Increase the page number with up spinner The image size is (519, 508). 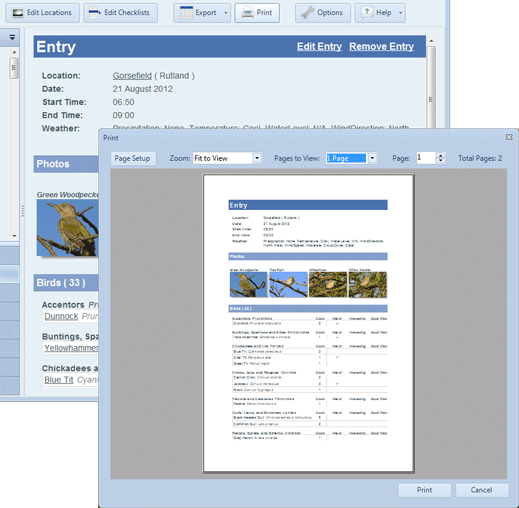tap(441, 155)
